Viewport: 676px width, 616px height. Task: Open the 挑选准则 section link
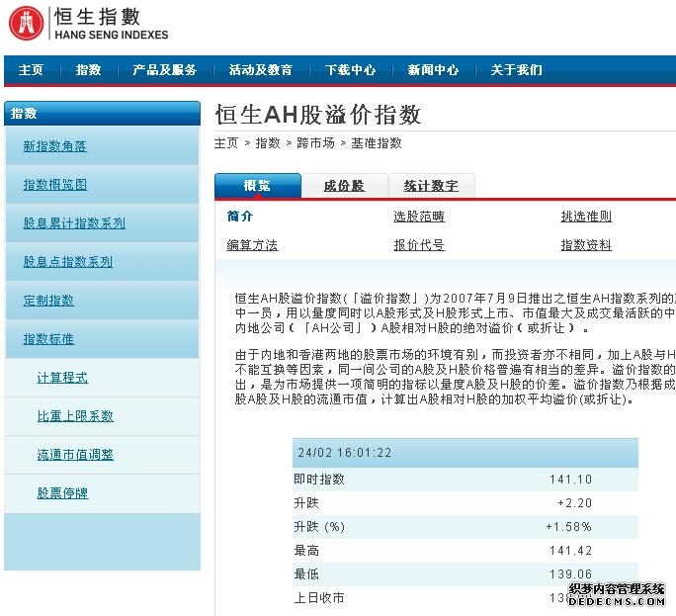pos(586,217)
